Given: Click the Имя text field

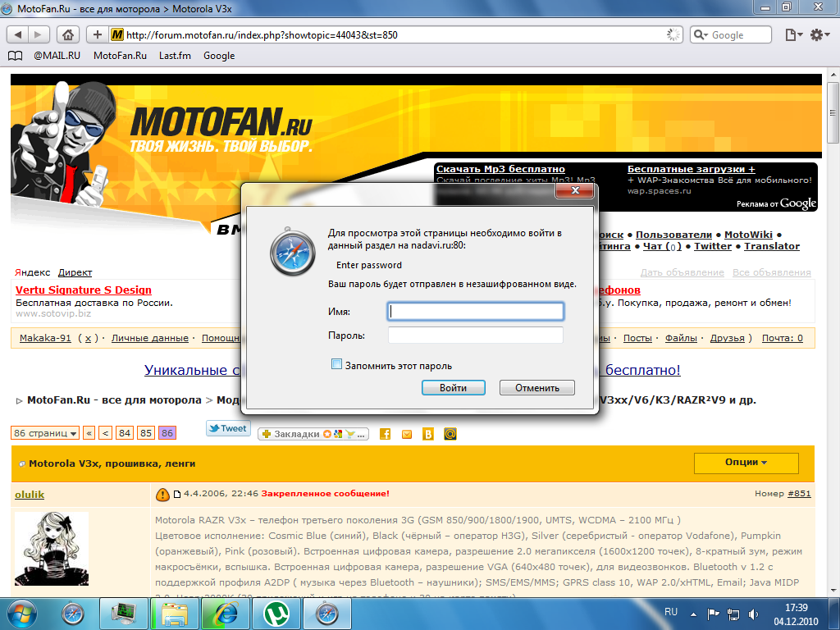Looking at the screenshot, I should click(x=475, y=311).
